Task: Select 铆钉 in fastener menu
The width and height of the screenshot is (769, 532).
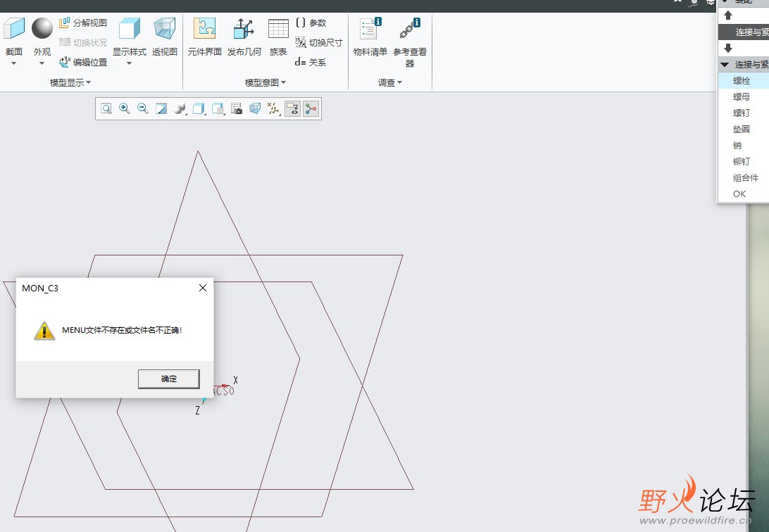Action: coord(744,161)
